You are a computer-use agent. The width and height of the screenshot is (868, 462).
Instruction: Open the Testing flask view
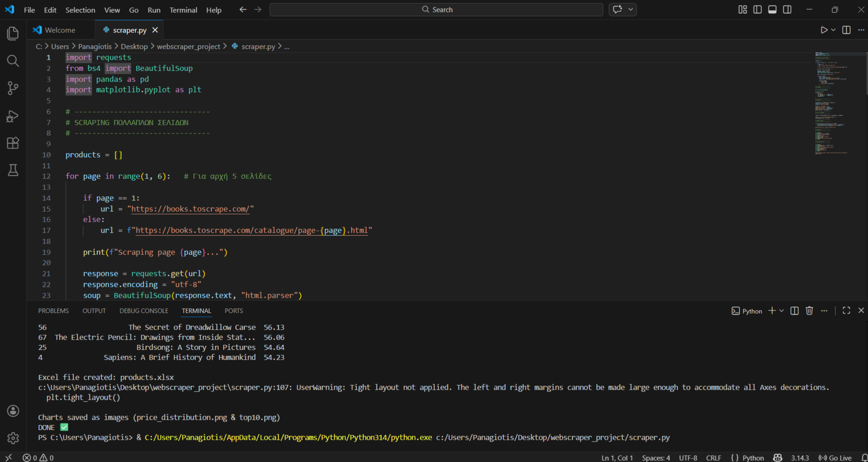pyautogui.click(x=13, y=170)
